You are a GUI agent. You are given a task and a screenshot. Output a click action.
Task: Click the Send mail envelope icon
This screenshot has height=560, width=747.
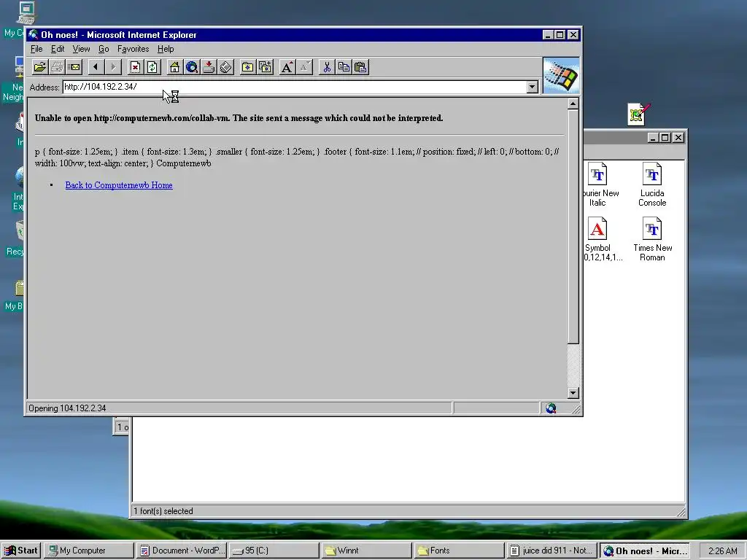[74, 67]
